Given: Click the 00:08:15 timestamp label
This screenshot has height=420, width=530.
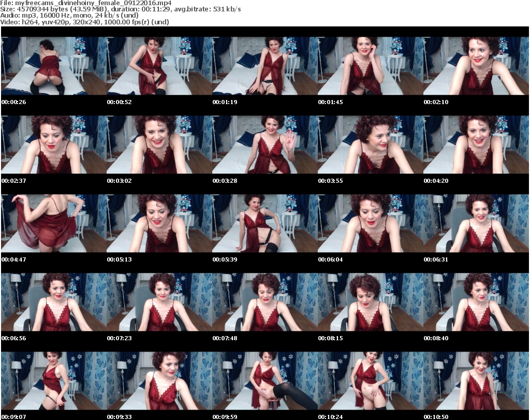Looking at the screenshot, I should pos(331,338).
